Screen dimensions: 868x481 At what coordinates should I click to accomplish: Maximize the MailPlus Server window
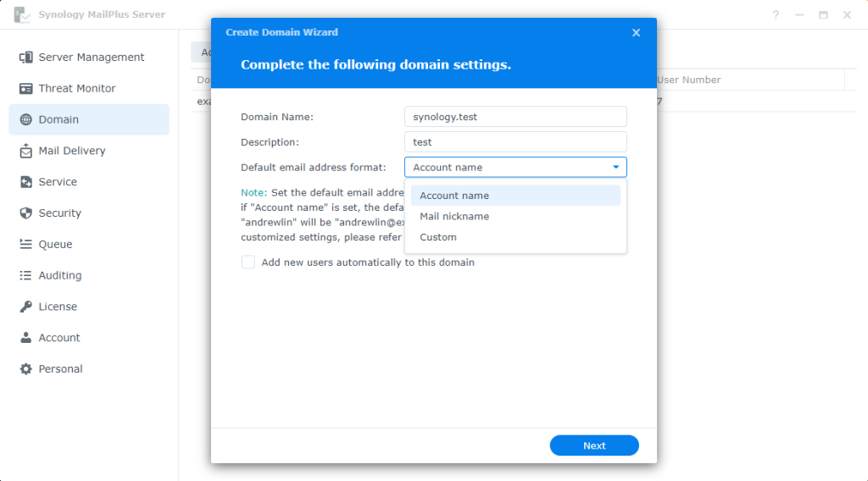[x=823, y=15]
